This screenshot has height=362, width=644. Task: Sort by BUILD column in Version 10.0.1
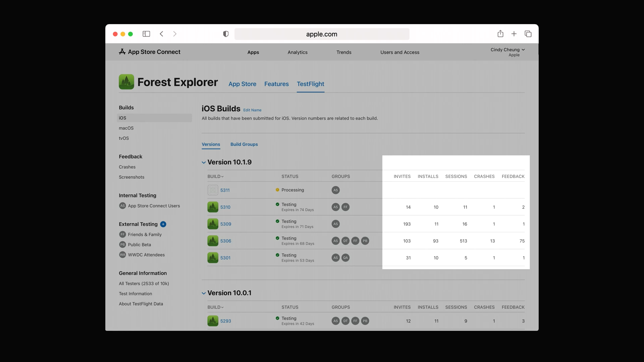215,307
